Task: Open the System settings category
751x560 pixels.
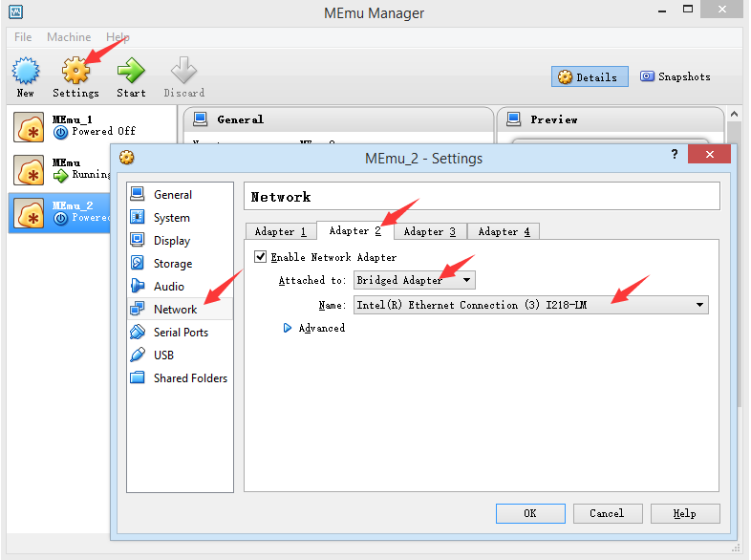Action: click(x=171, y=218)
